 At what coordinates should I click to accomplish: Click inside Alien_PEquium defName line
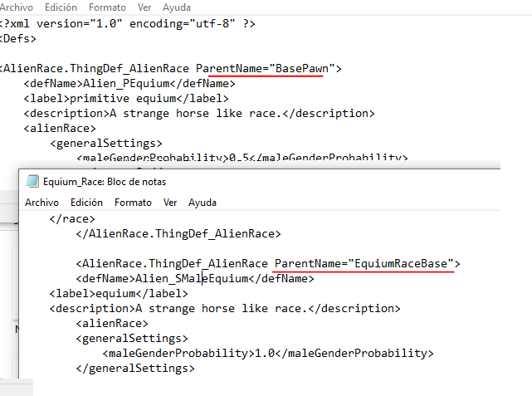pos(129,84)
